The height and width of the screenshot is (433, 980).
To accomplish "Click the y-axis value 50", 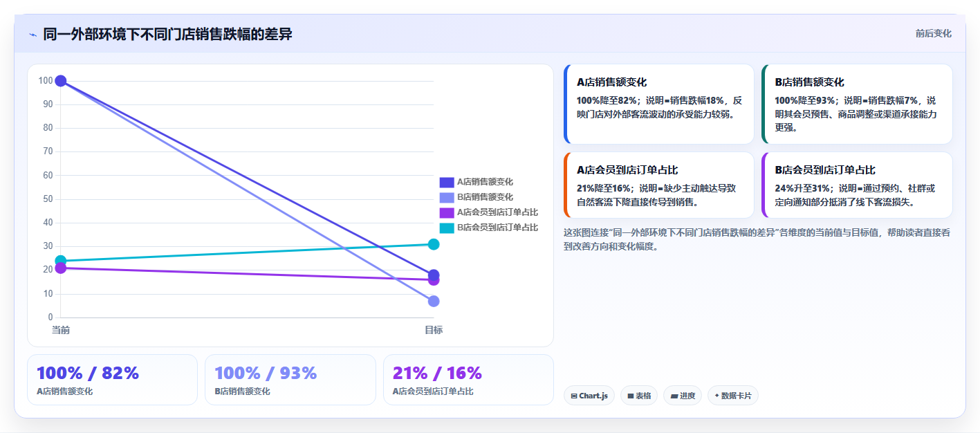I will [48, 199].
